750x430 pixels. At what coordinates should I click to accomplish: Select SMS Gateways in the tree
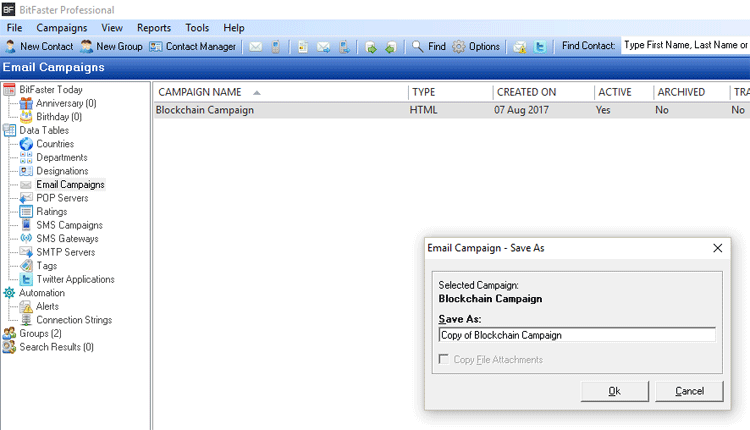pos(67,239)
